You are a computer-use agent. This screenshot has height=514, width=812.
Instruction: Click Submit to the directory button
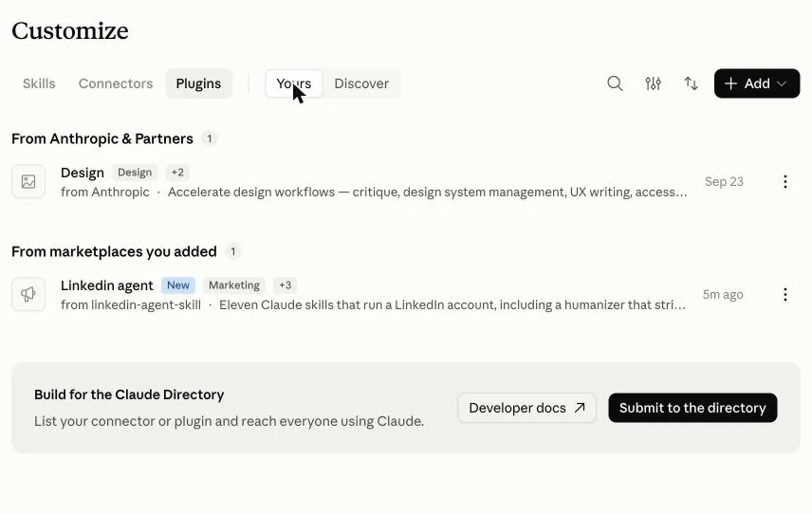pos(692,408)
